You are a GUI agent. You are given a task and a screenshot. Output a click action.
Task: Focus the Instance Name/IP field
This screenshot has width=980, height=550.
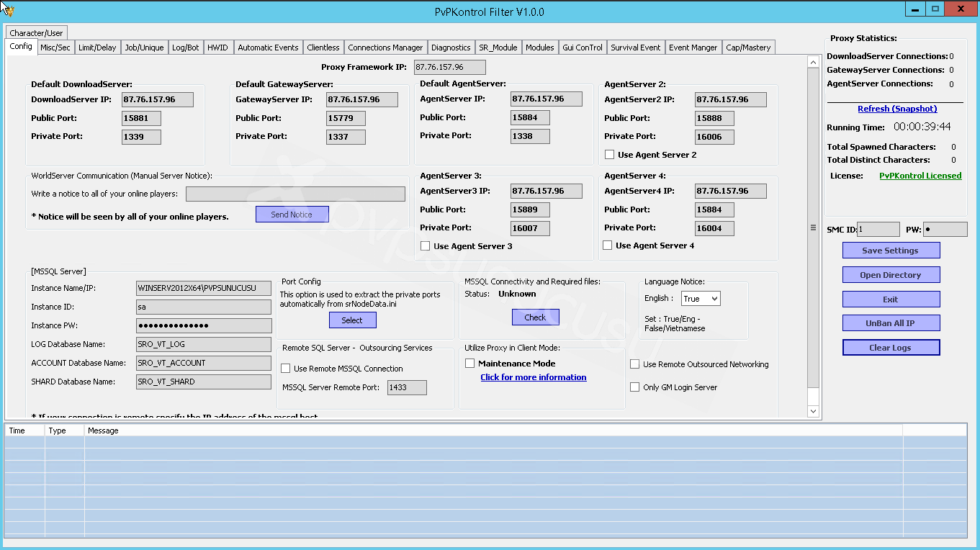204,289
